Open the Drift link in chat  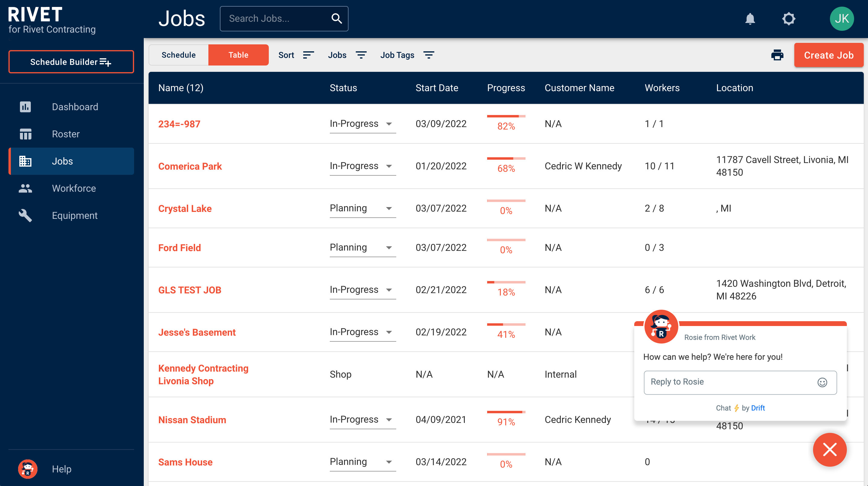pos(758,408)
